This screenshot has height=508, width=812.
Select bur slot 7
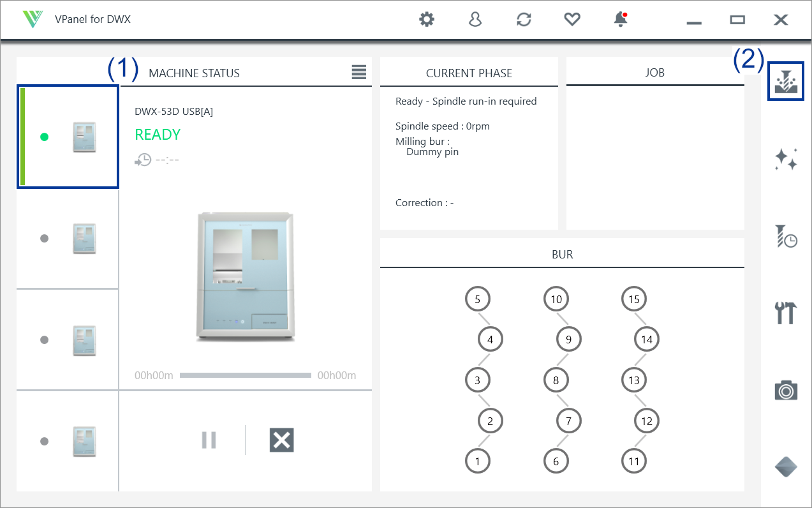point(569,421)
